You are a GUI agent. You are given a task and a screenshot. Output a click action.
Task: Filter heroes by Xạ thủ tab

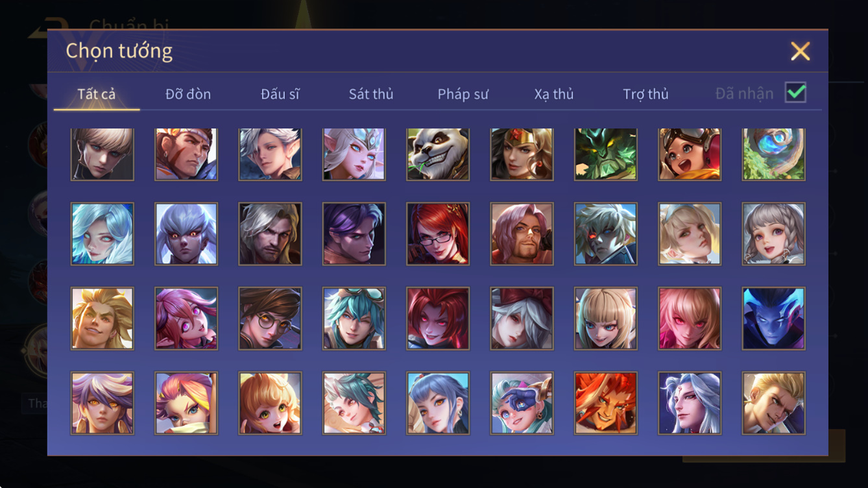(x=554, y=94)
